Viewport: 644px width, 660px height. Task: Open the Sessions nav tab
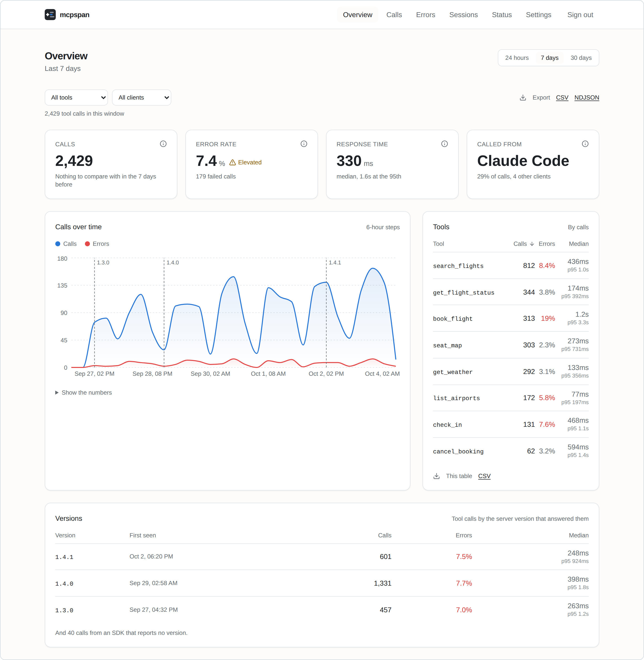click(x=463, y=15)
